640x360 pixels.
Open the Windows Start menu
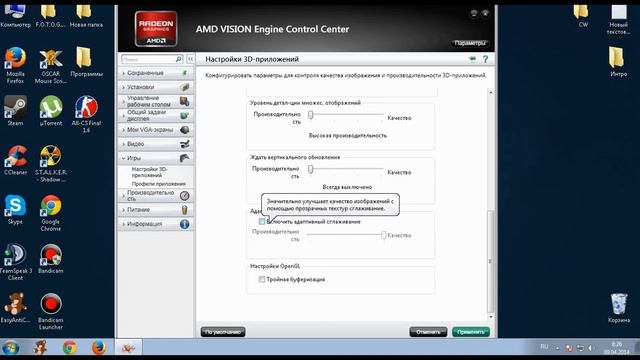point(11,348)
